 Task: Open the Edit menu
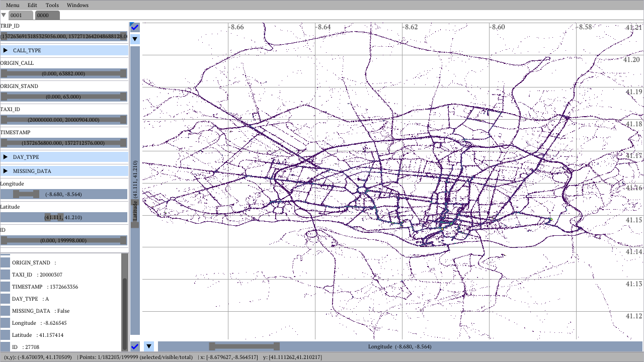coord(32,5)
